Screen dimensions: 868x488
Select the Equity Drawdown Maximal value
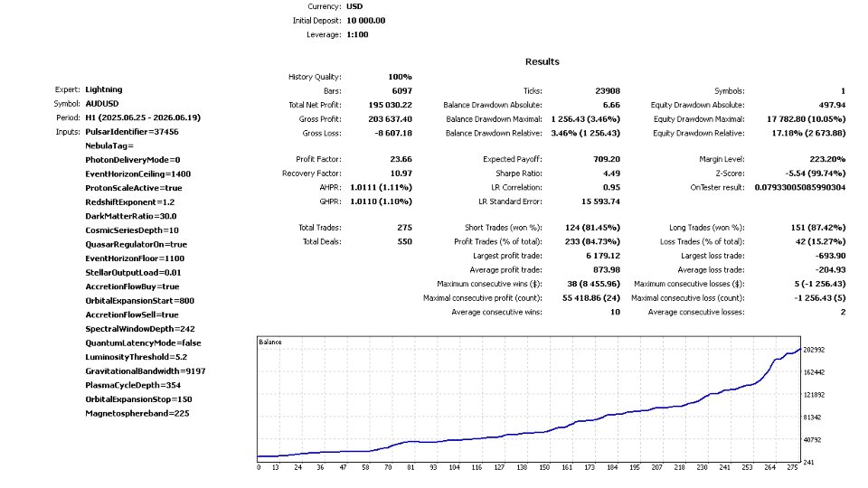click(806, 119)
